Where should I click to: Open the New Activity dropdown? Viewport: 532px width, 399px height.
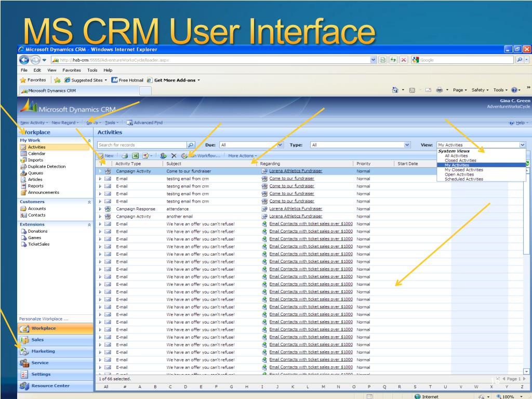point(34,123)
